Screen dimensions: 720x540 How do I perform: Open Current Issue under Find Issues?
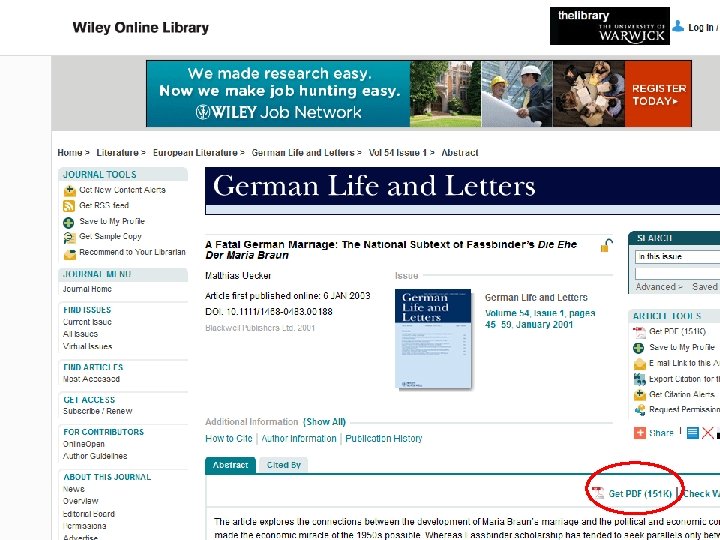[87, 322]
